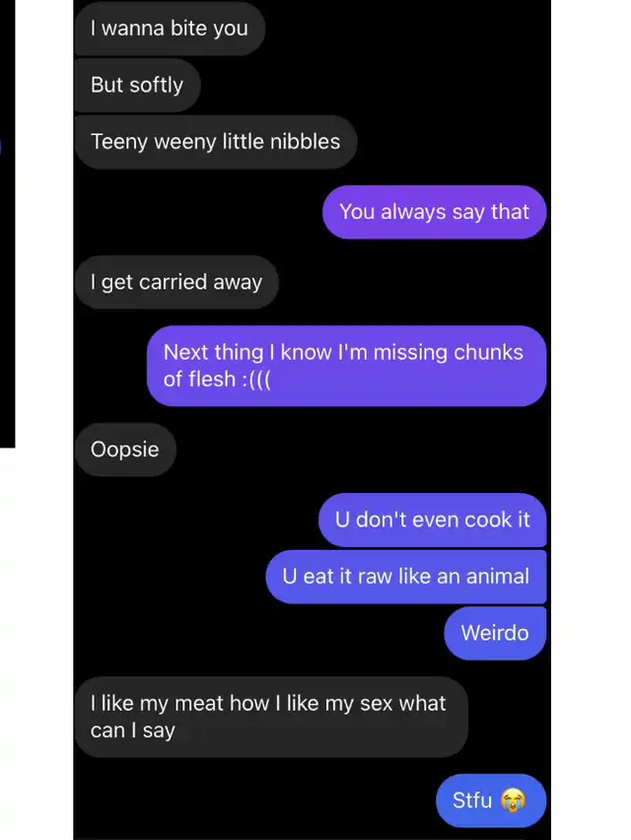Select the purple 'You always say that' bubble

[x=435, y=212]
